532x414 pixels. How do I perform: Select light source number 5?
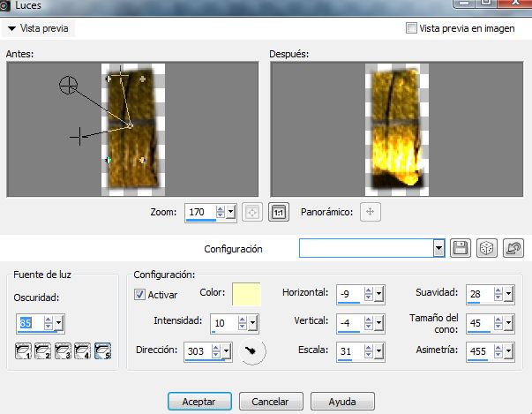101,351
